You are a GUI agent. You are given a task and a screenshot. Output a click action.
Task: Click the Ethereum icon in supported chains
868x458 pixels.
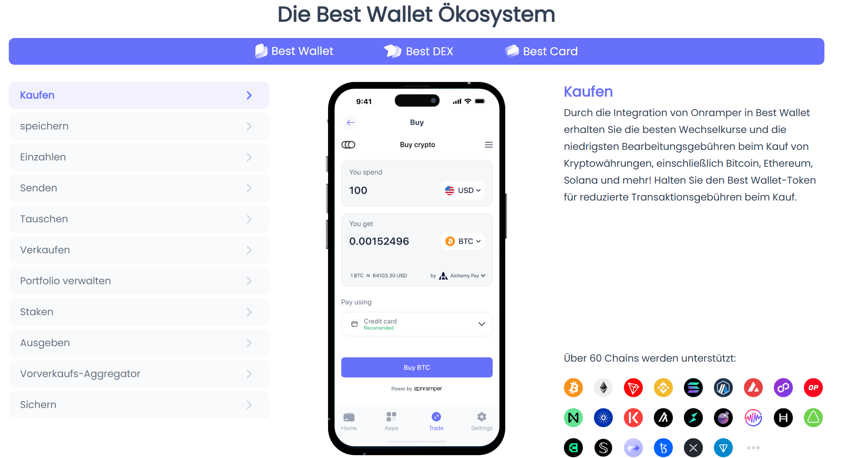pyautogui.click(x=603, y=387)
